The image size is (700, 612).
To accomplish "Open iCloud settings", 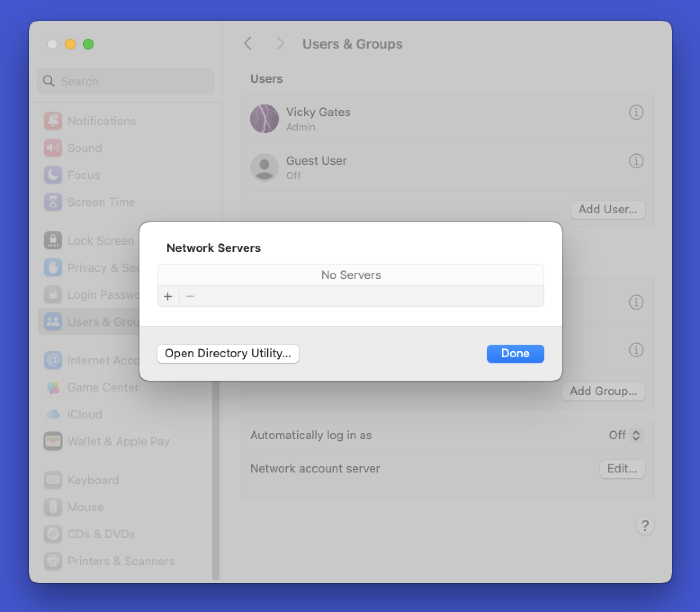I will (x=84, y=414).
